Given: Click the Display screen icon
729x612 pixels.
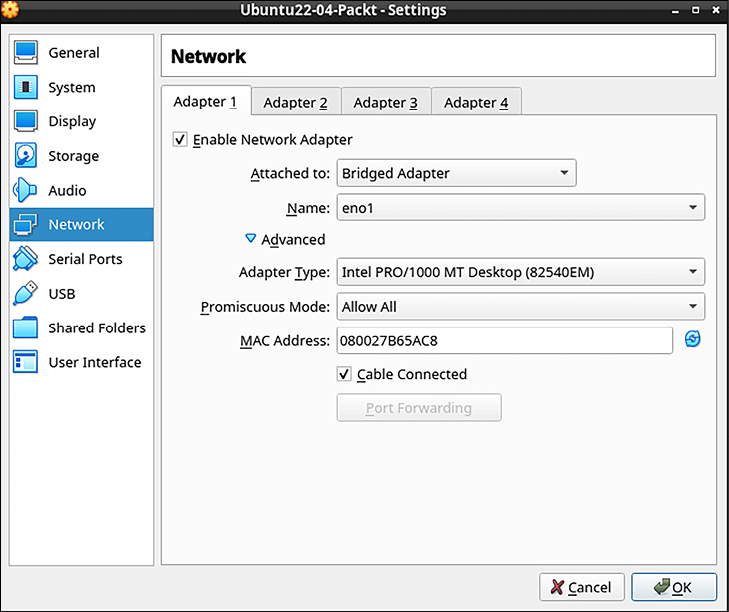Looking at the screenshot, I should click(x=26, y=121).
